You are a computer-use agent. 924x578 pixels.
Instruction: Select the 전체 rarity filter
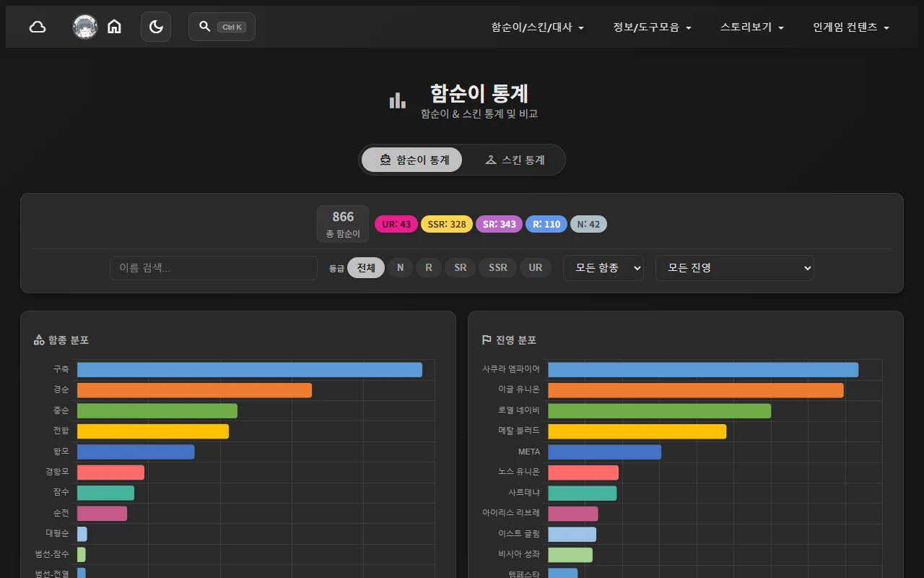pos(366,268)
